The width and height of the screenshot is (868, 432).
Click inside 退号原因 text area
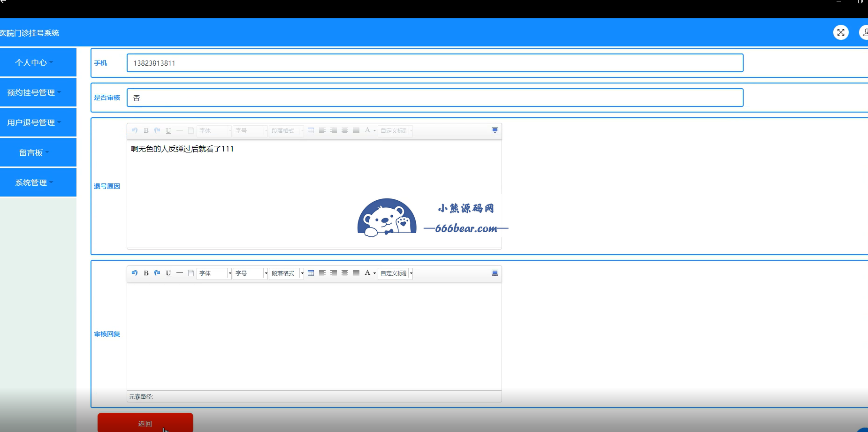[x=314, y=193]
